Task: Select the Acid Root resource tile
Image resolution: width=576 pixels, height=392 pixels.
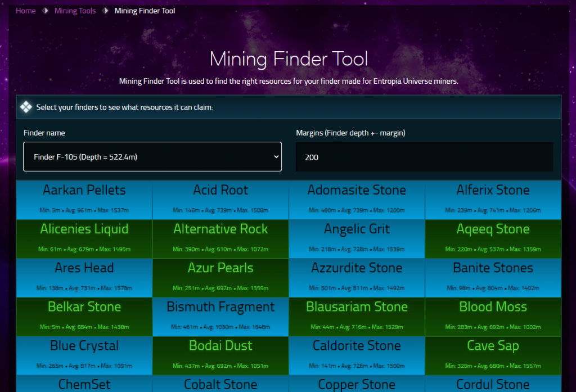Action: [220, 200]
